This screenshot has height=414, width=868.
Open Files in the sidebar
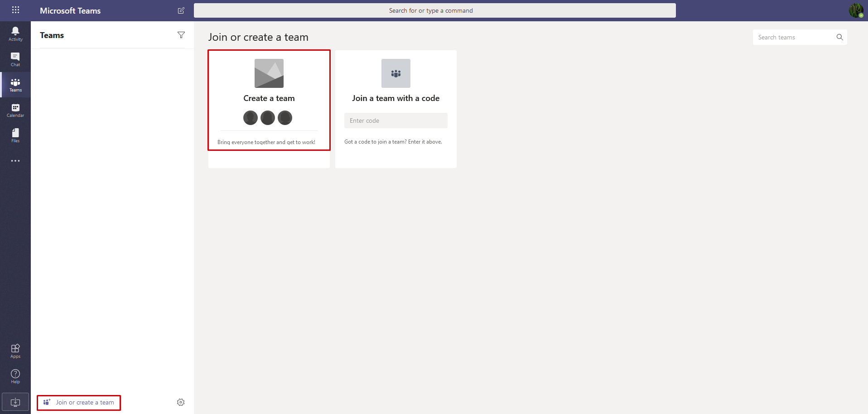click(15, 135)
